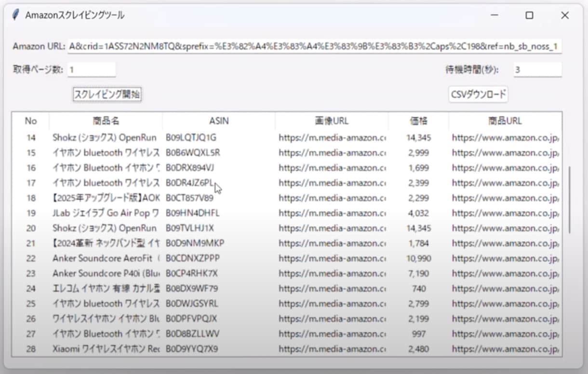Click the 価格 column header
Screen dimensions: 588x374
click(x=418, y=121)
